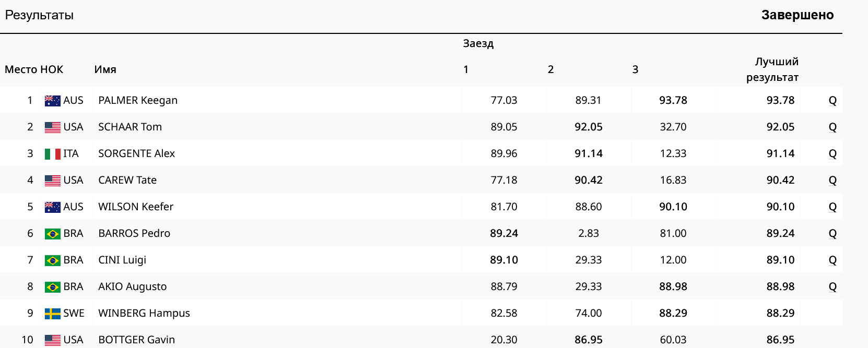The width and height of the screenshot is (868, 348).
Task: Click Brazil flag next to CINI Luigi
Action: coord(52,260)
